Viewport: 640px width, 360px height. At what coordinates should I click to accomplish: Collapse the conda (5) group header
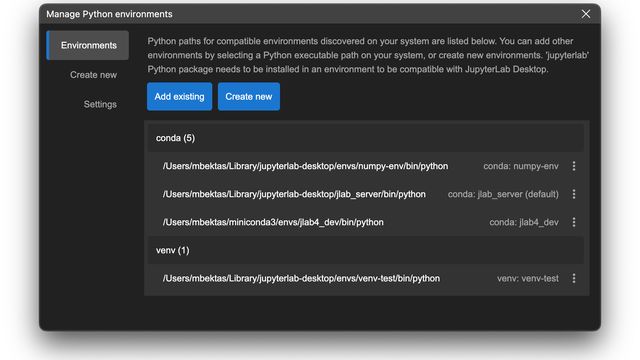(x=366, y=138)
